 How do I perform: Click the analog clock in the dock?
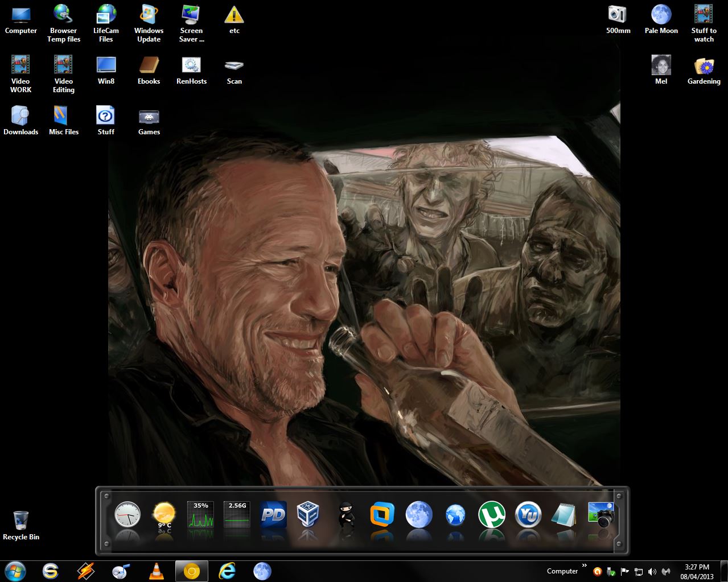point(127,515)
